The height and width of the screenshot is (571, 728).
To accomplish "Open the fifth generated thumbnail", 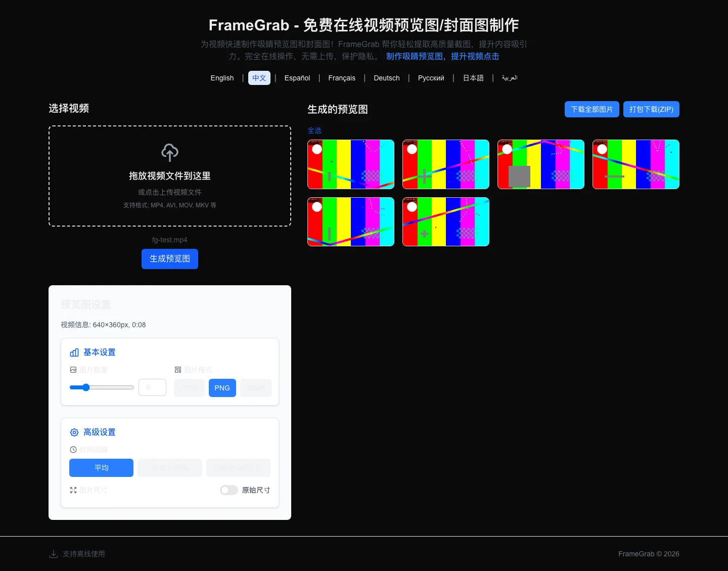I will click(351, 222).
